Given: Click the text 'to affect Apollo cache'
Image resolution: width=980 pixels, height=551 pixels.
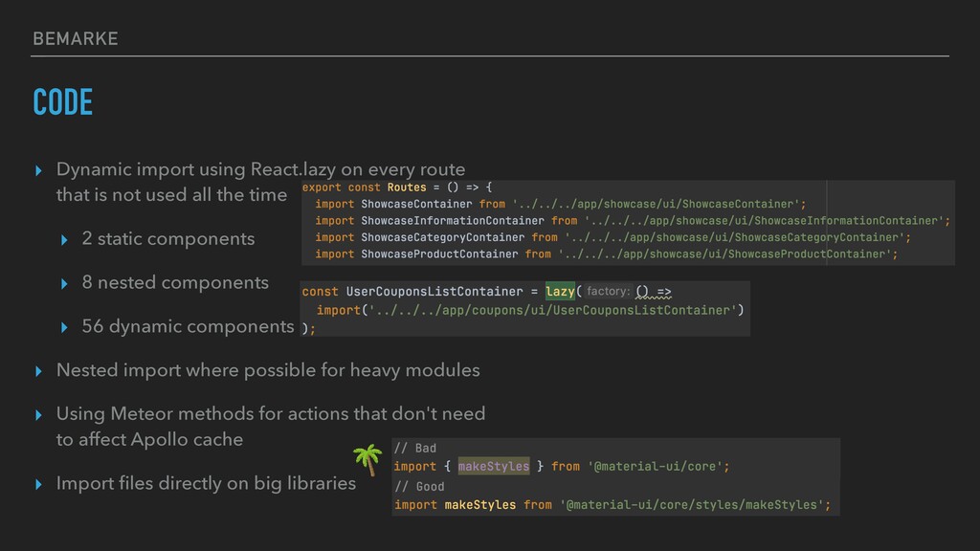Looking at the screenshot, I should [x=149, y=439].
